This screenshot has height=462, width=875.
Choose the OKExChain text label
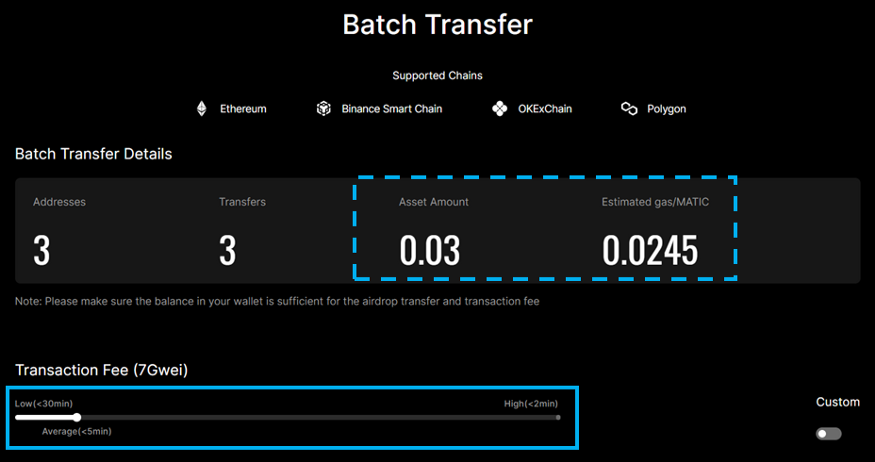(x=545, y=109)
